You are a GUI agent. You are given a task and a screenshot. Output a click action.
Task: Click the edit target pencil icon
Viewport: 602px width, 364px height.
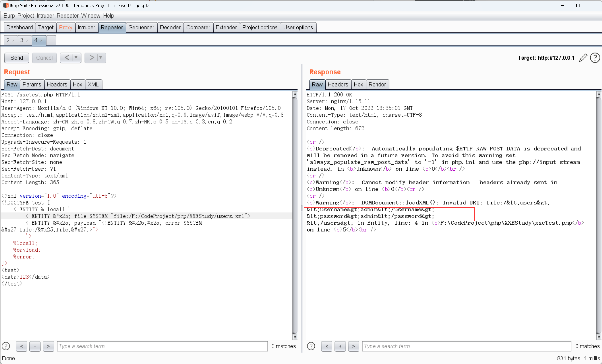(583, 58)
